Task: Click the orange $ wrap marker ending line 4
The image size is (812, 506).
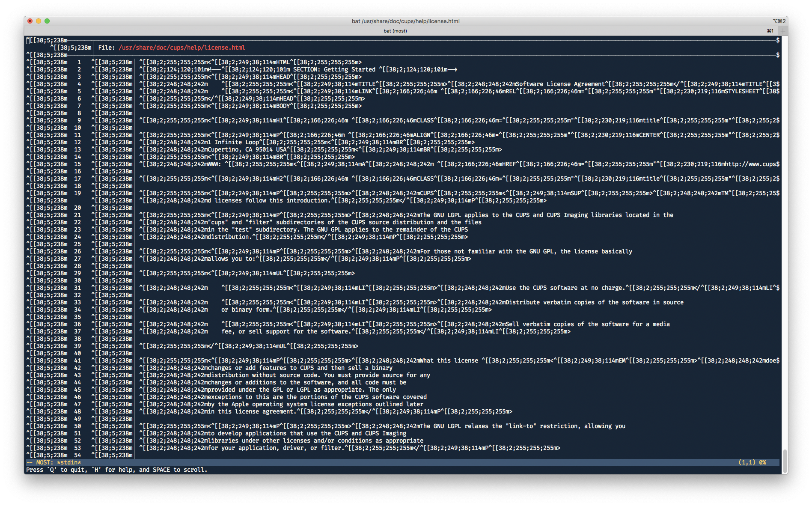Action: [777, 84]
